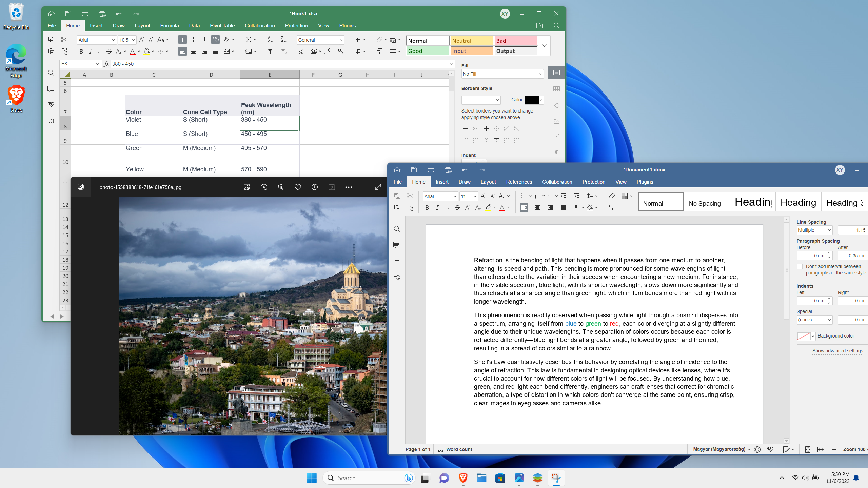Screen dimensions: 868x488
Task: Toggle strikethrough in the spreadsheet toolbar
Action: 109,52
